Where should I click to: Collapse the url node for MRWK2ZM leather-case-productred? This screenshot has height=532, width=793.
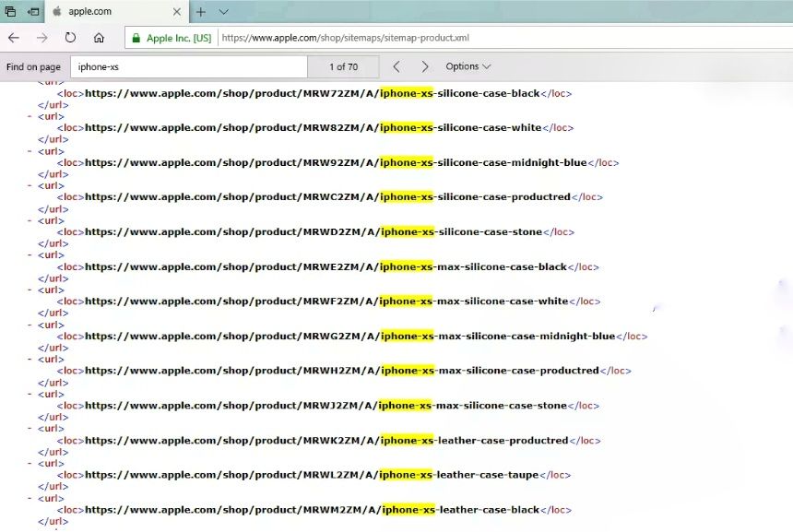coord(30,429)
